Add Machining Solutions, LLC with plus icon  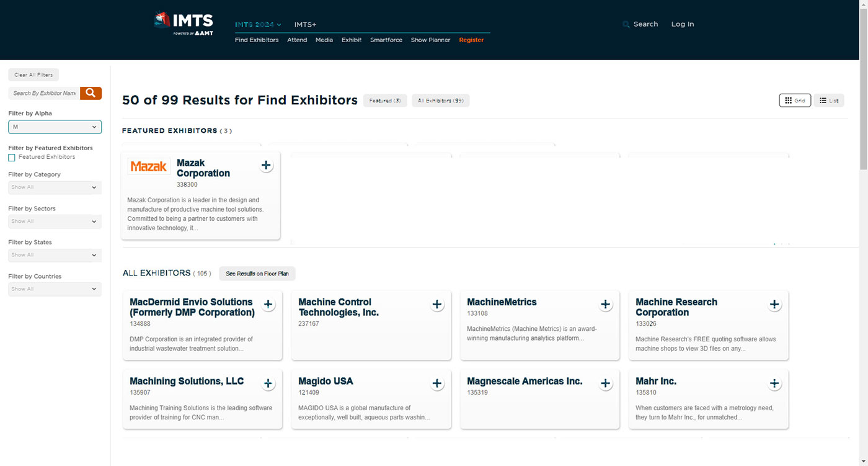coord(268,383)
